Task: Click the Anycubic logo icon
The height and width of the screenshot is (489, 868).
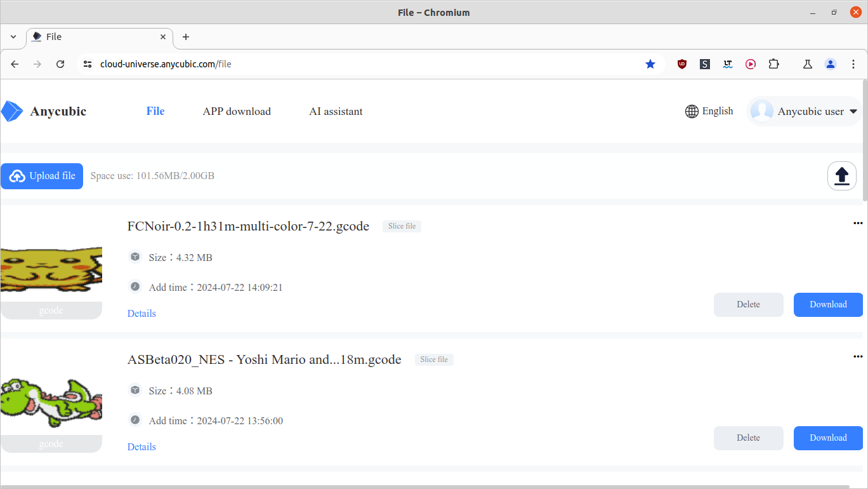Action: pyautogui.click(x=12, y=111)
